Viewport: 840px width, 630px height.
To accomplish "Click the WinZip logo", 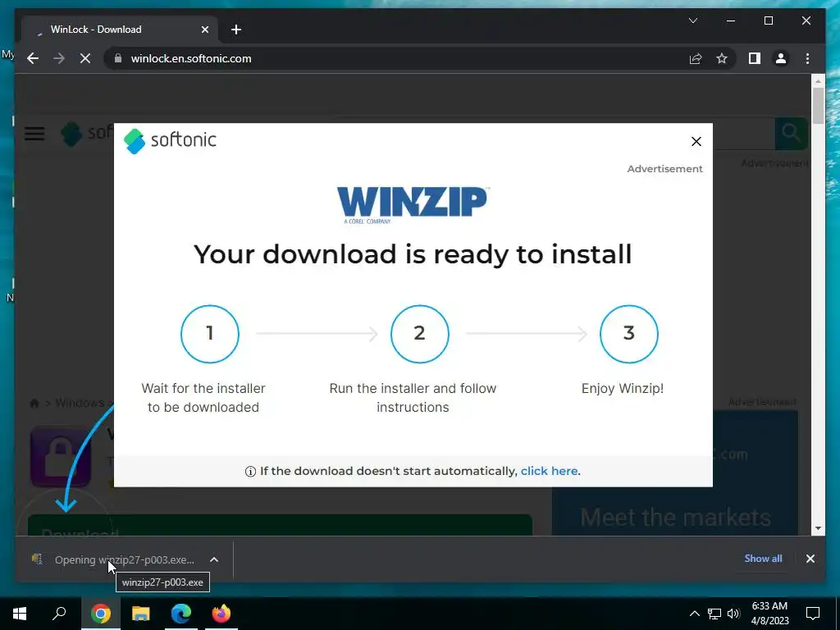I will tap(412, 204).
